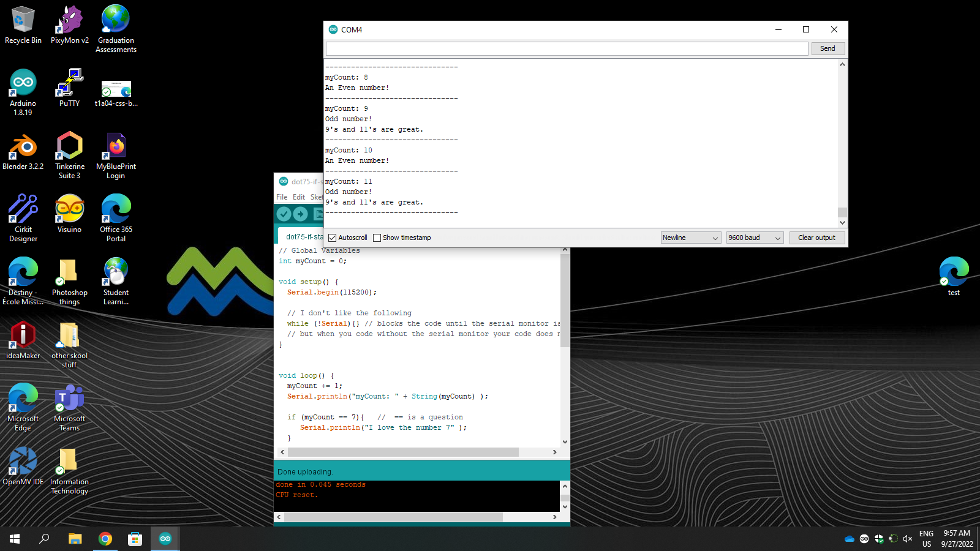Open the File menu in Arduino IDE
Screen dimensions: 980x551
click(282, 197)
